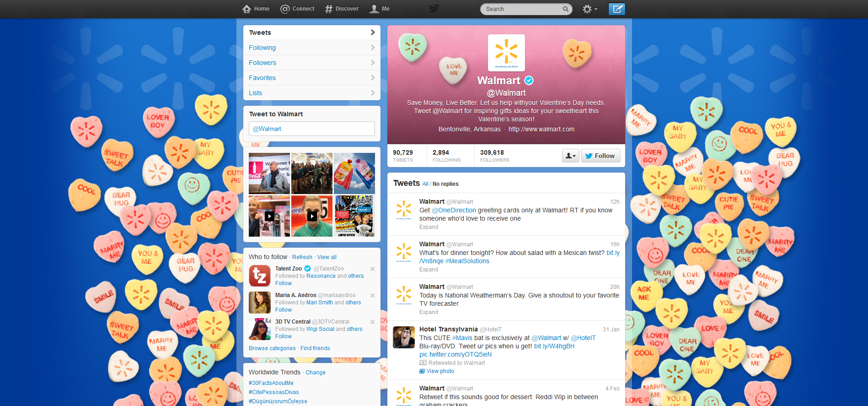Select the Tweets sidebar item
Viewport: 868px width, 406px height.
(312, 32)
